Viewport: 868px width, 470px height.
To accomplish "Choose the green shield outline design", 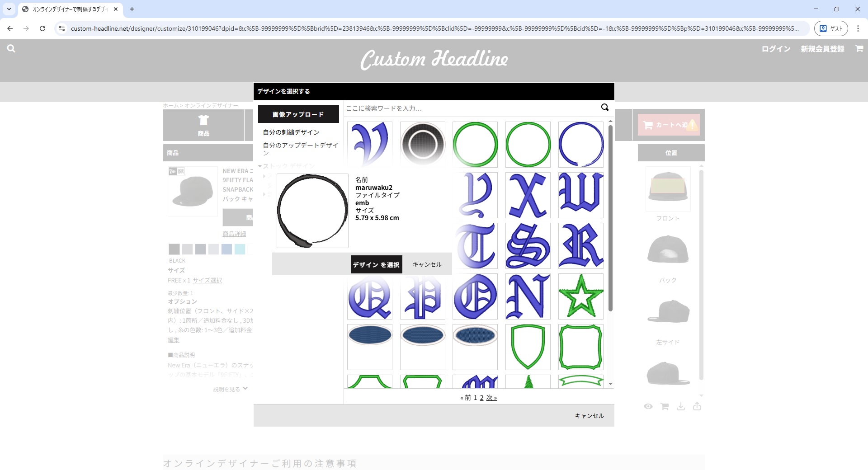I will point(528,347).
